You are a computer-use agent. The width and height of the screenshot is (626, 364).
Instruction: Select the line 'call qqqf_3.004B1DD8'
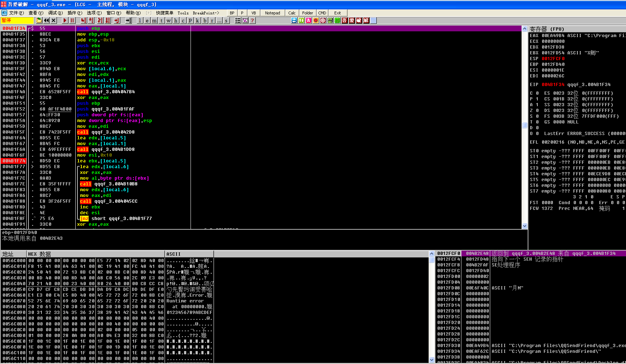click(x=106, y=149)
